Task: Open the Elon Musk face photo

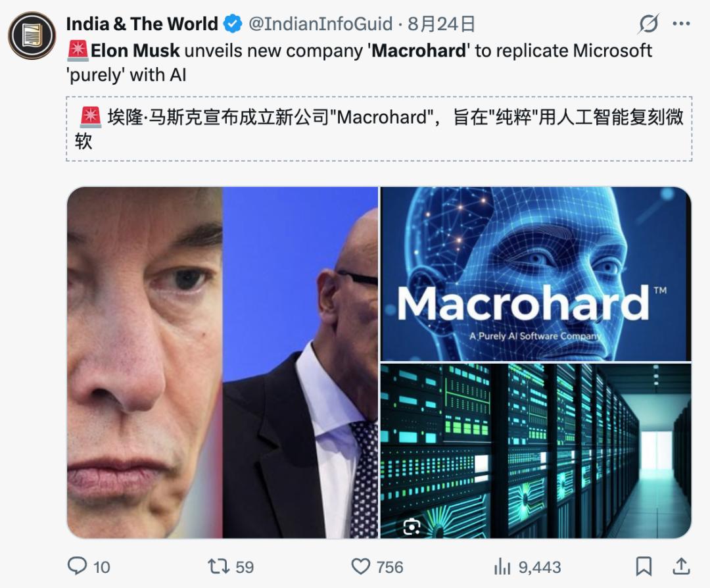Action: pos(222,362)
